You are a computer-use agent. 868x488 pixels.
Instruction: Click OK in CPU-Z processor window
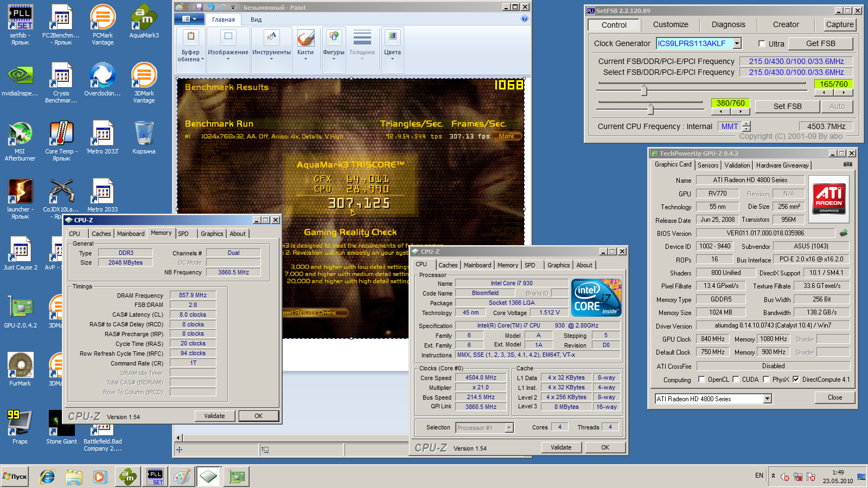pyautogui.click(x=605, y=447)
